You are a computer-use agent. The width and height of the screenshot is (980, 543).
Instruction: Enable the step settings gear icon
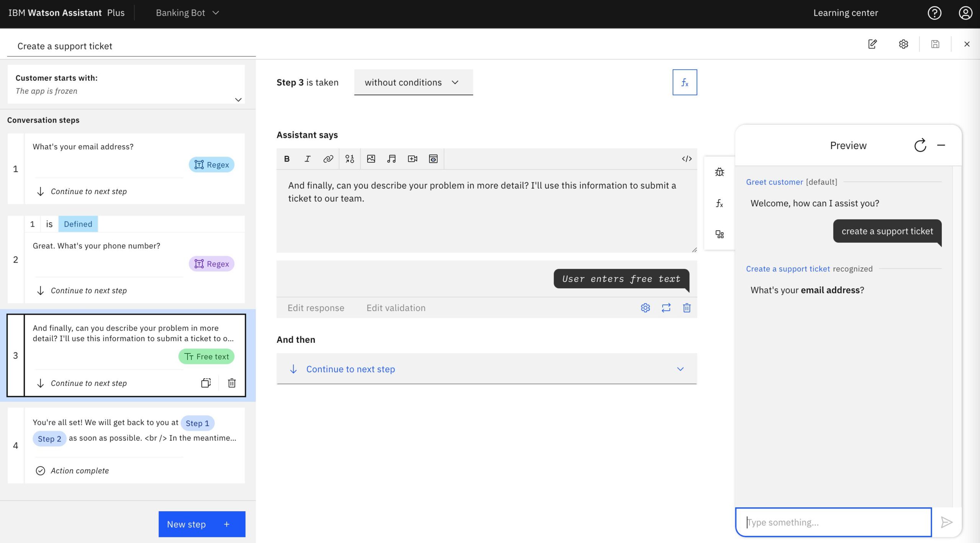[x=645, y=307]
